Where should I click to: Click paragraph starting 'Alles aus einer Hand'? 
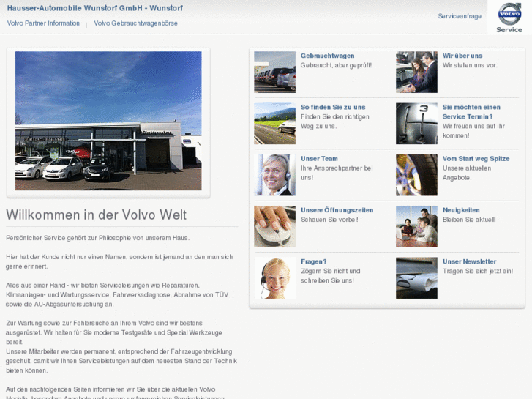click(117, 295)
